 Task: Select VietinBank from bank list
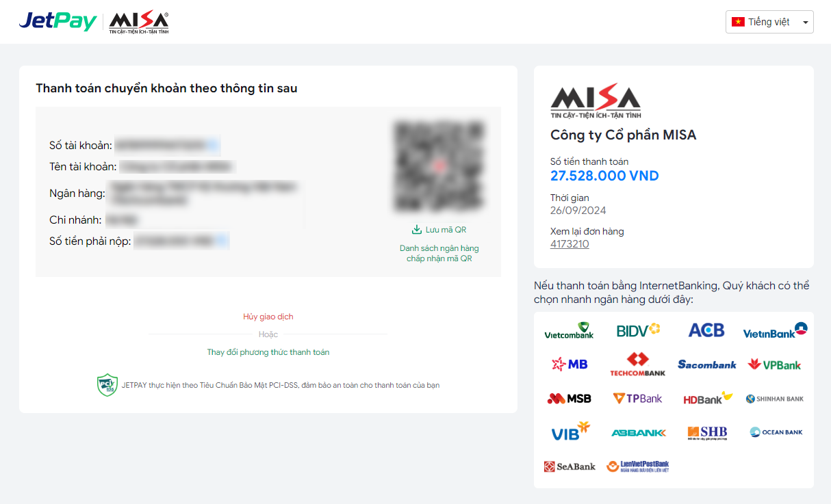[x=776, y=330]
